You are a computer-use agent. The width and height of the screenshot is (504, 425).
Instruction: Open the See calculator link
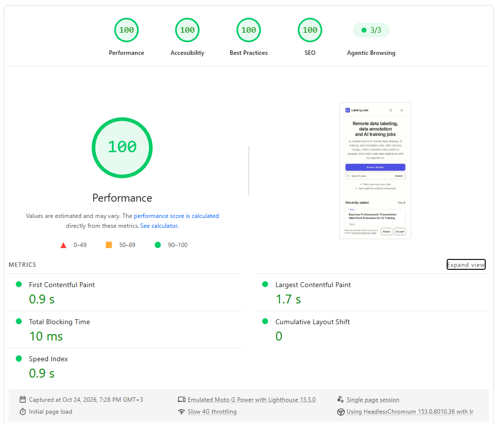coord(159,226)
